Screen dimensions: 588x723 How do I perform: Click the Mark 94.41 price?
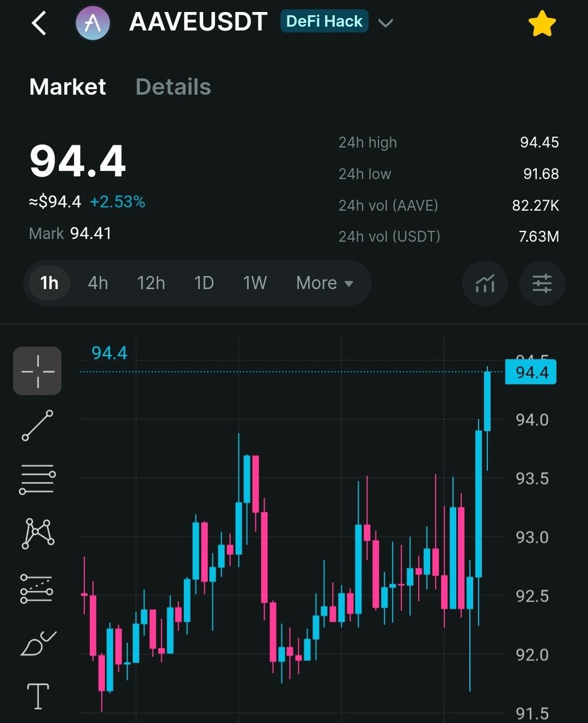[70, 233]
